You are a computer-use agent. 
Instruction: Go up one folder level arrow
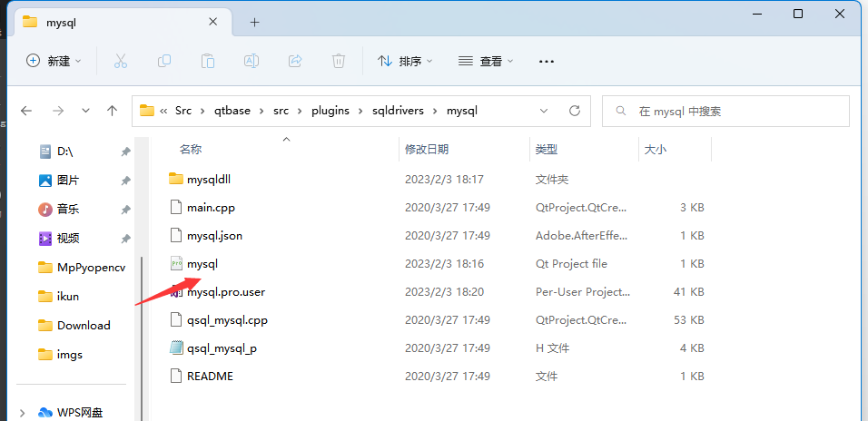112,111
